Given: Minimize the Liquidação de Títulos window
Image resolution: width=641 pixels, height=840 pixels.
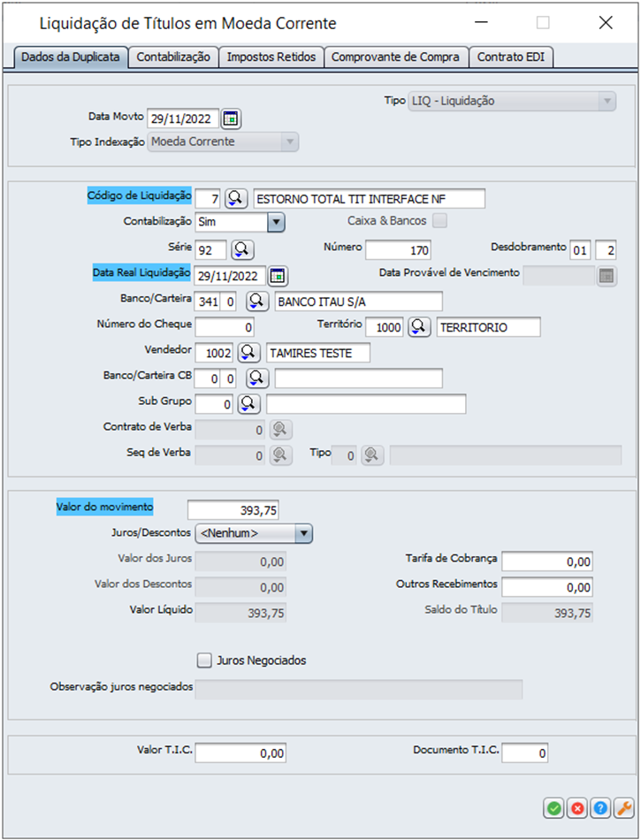Looking at the screenshot, I should coord(482,22).
